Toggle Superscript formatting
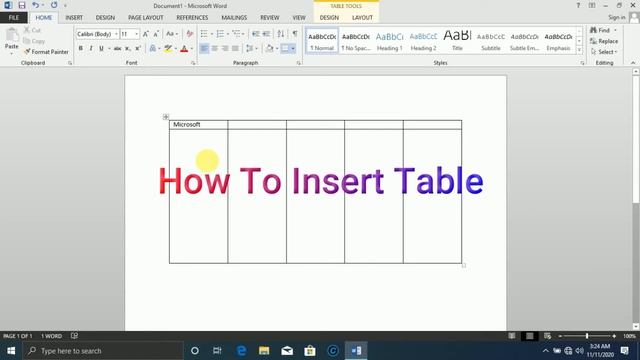Viewport: 640px width, 360px height. coord(138,49)
